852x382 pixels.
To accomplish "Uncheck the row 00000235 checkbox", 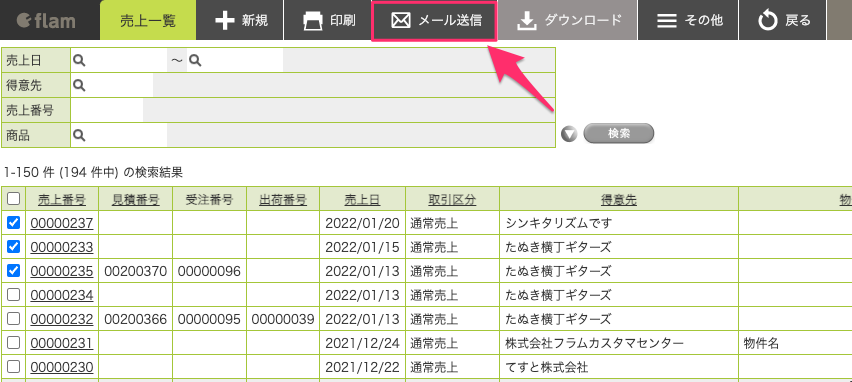I will [x=14, y=270].
